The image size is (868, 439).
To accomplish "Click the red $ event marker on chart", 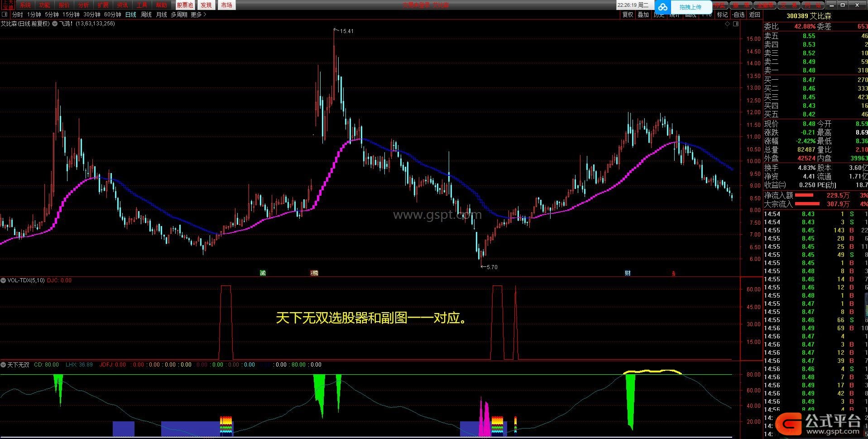I will pos(674,273).
